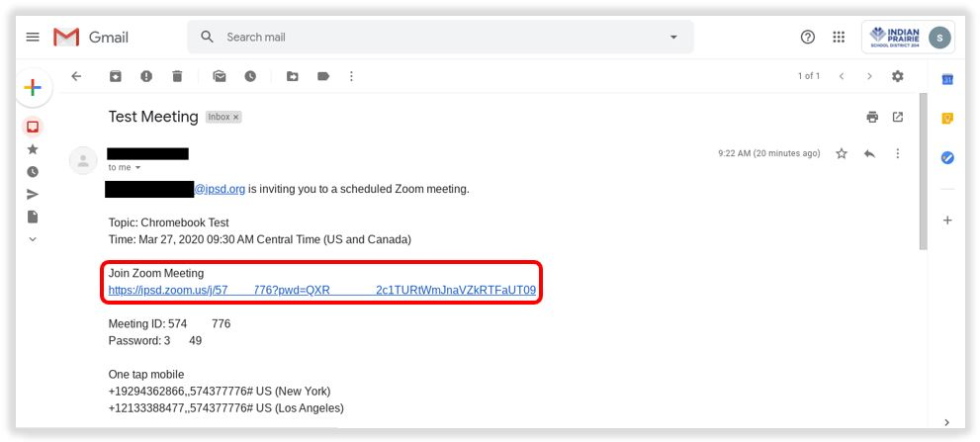Show details arrow next to 'to me'

[137, 167]
